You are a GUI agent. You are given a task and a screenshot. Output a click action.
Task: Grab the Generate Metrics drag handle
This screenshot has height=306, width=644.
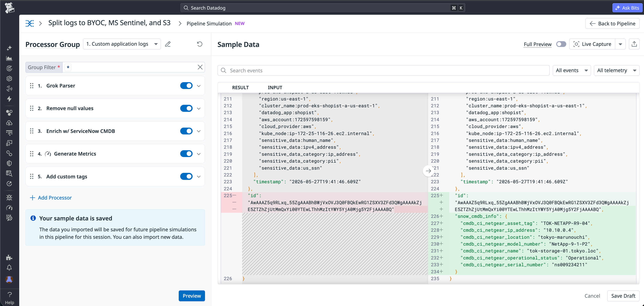(32, 154)
